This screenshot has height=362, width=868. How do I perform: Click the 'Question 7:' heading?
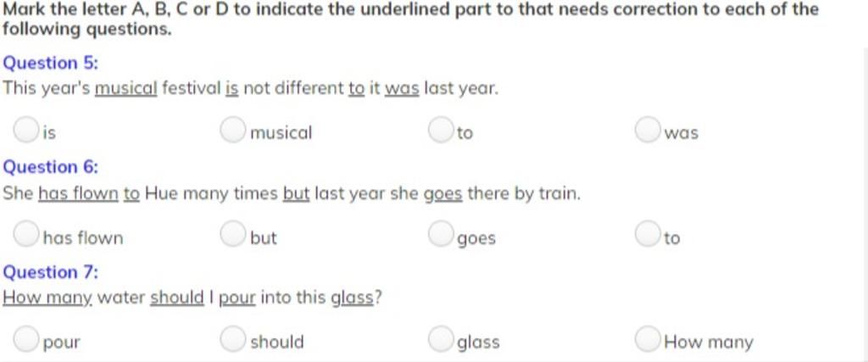(x=50, y=272)
